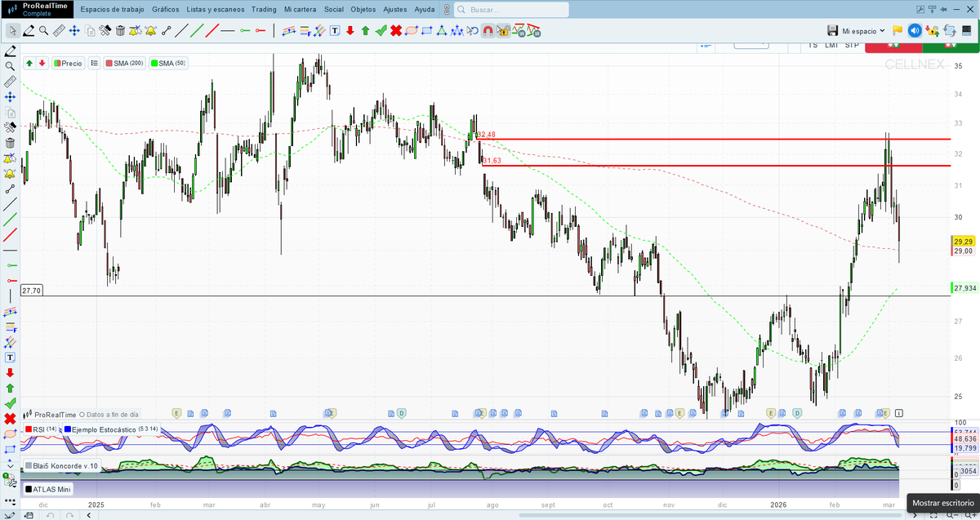Open the SMA (50) indicator settings
The height and width of the screenshot is (520, 980).
pos(169,63)
